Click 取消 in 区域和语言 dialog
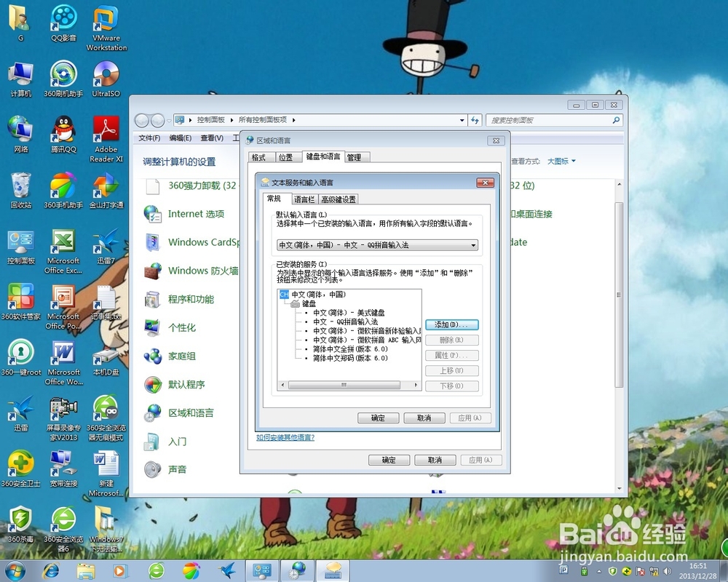The width and height of the screenshot is (728, 582). (x=435, y=460)
